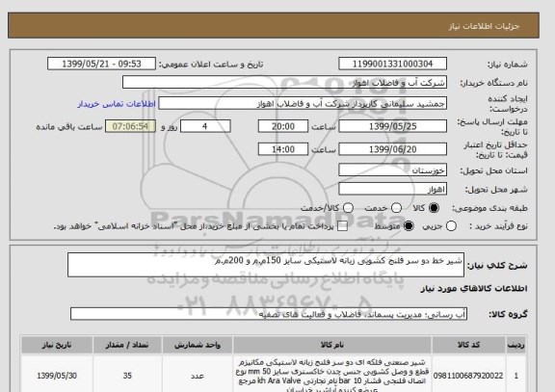Select the متوسط purchase type radio
Viewport: 555px width, 392px height.
[409, 226]
